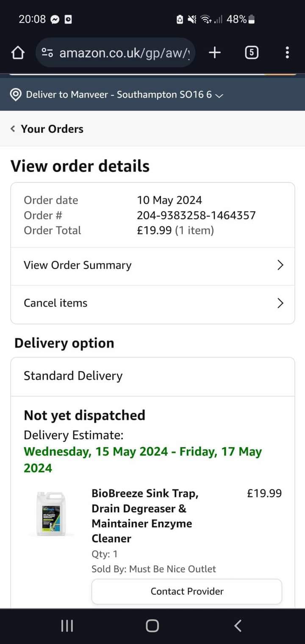The height and width of the screenshot is (644, 305).
Task: Select the View Order Summary row
Action: coord(152,266)
